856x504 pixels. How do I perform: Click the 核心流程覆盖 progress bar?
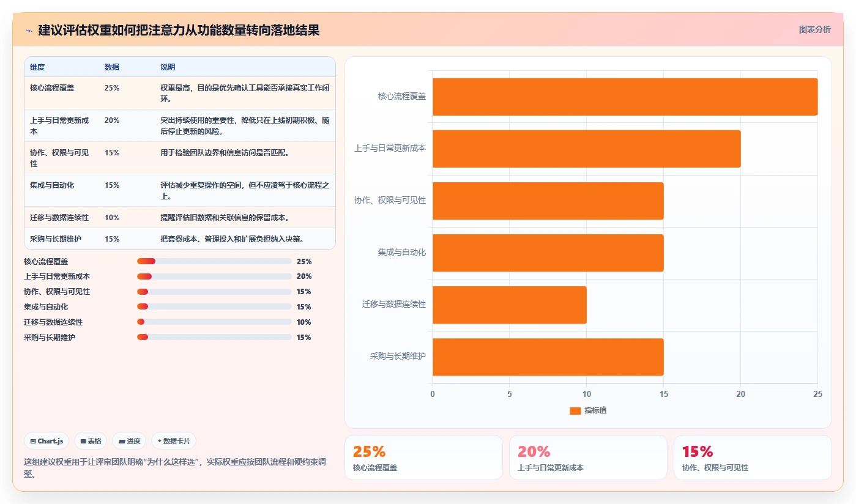click(x=214, y=261)
